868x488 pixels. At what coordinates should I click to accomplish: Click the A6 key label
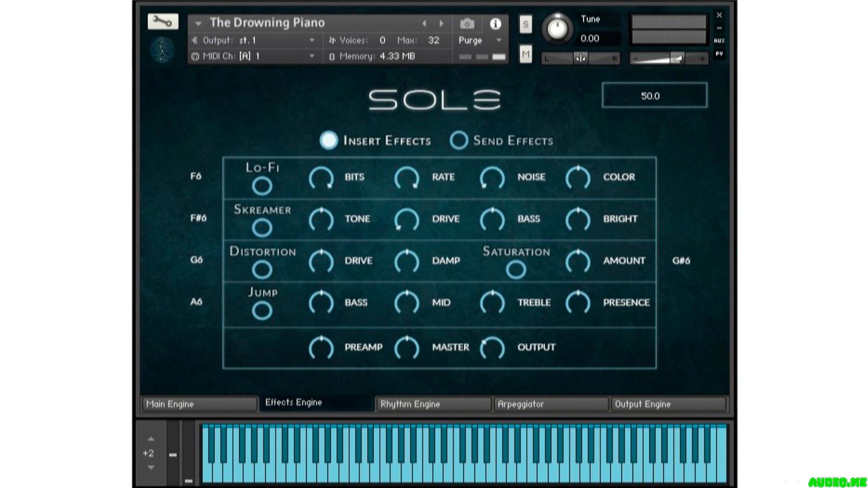pos(196,302)
